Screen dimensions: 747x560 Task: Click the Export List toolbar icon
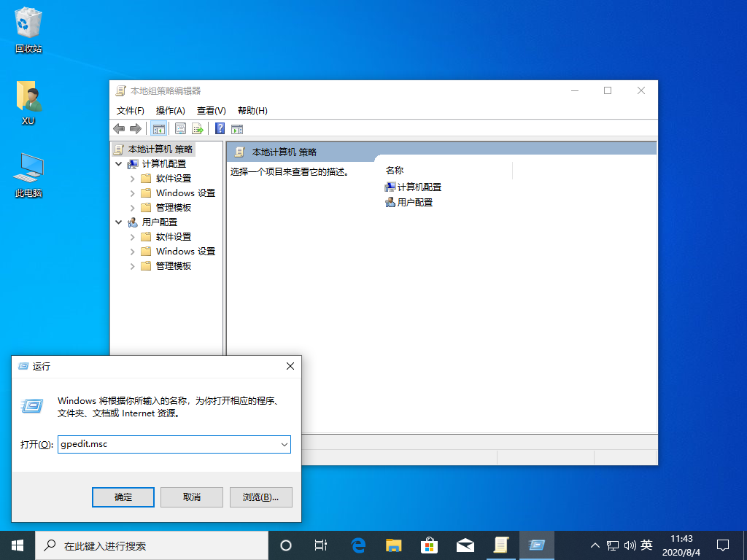pyautogui.click(x=198, y=128)
